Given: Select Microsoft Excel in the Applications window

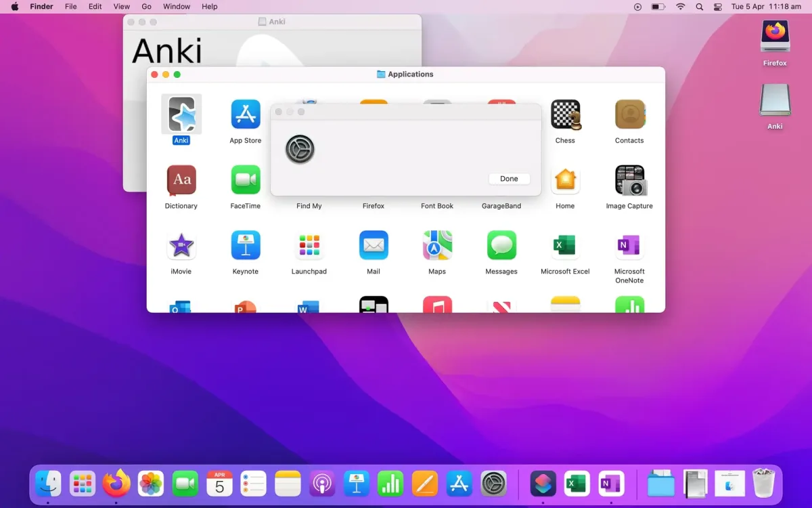Looking at the screenshot, I should (x=565, y=245).
